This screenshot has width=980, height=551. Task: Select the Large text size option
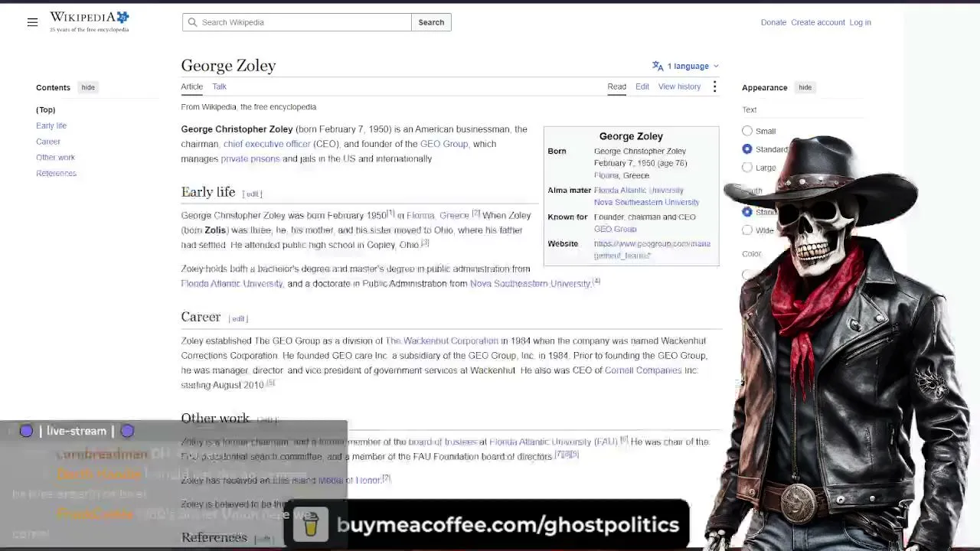coord(747,168)
